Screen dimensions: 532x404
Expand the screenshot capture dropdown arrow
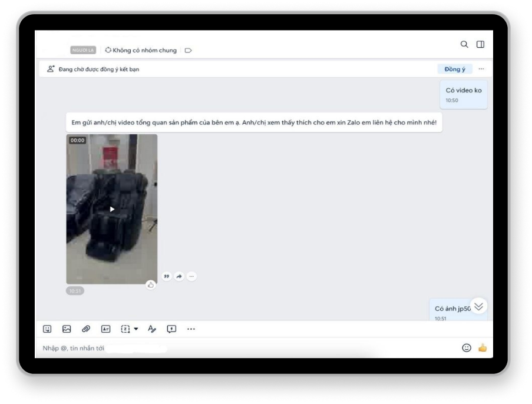click(x=136, y=329)
